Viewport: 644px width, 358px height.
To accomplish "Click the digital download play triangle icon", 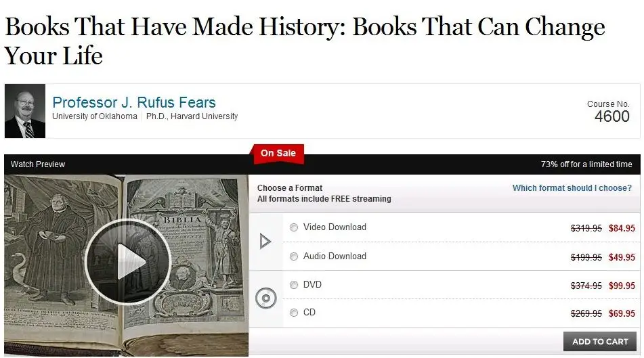I will pos(265,241).
